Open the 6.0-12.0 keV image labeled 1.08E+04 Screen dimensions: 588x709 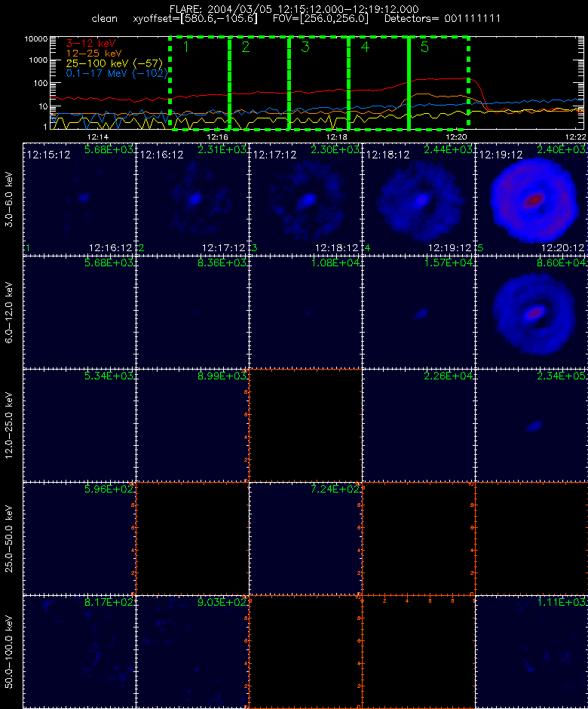coord(305,312)
